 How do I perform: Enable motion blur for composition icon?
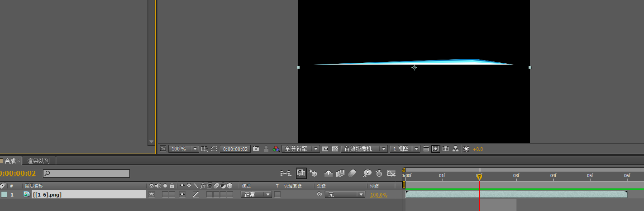coord(353,173)
